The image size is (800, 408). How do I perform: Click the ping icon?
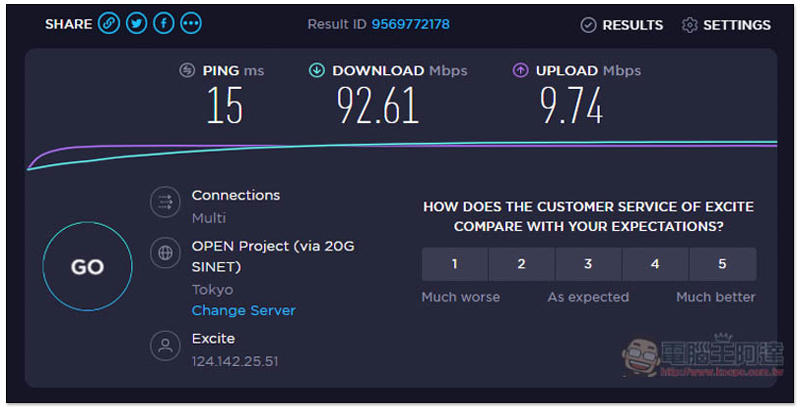187,70
